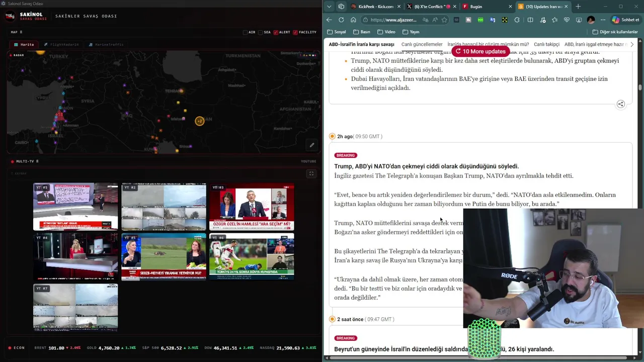Click the GOLD price ticker entry
The height and width of the screenshot is (362, 644).
point(111,348)
